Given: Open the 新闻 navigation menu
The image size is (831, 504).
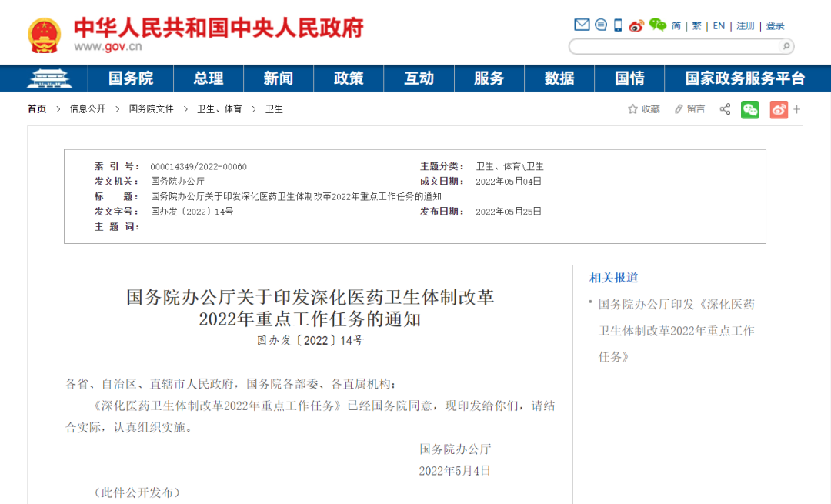Looking at the screenshot, I should pyautogui.click(x=279, y=78).
